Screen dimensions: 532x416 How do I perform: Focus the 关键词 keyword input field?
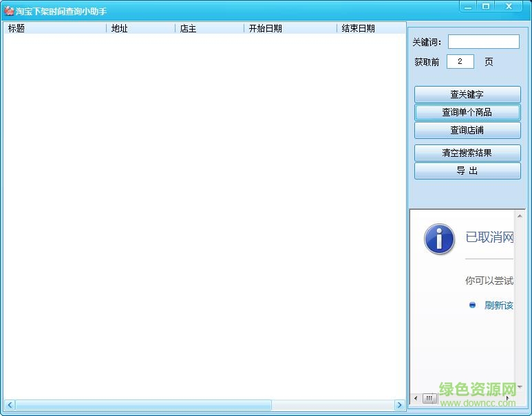(483, 42)
